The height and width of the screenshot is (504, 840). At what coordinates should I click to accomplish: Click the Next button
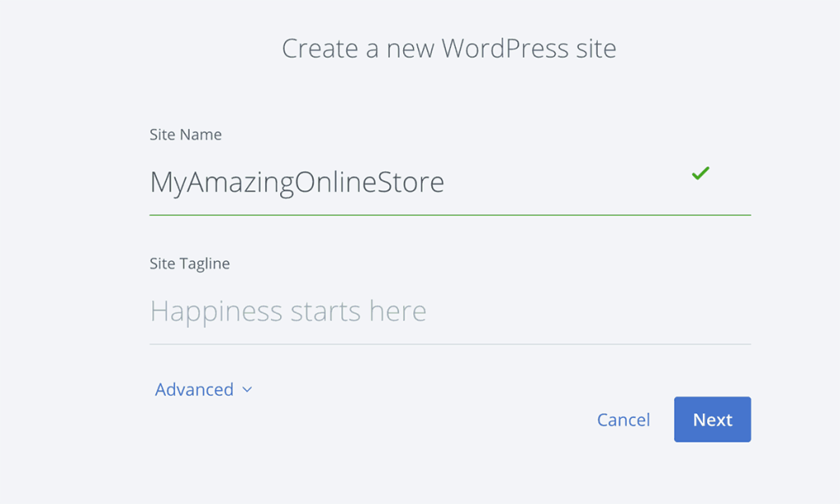tap(713, 419)
